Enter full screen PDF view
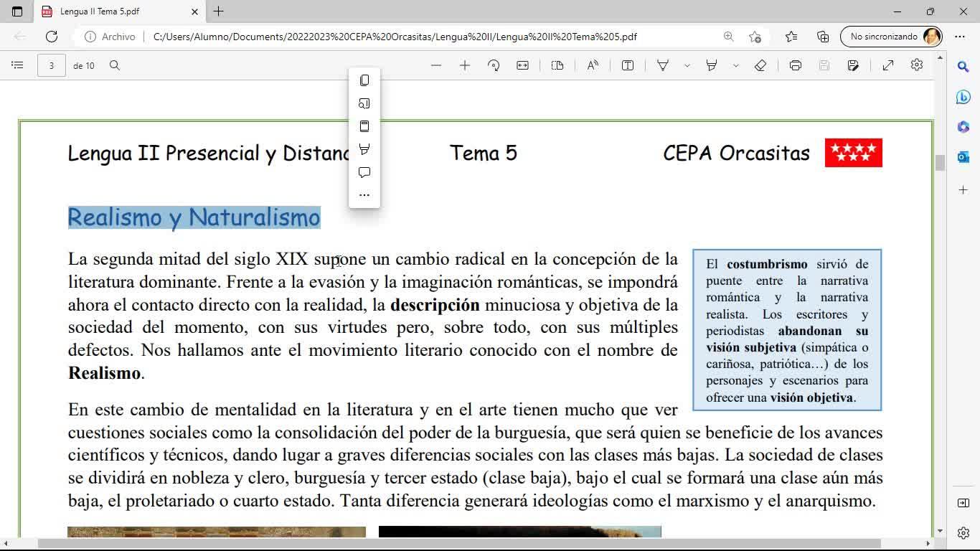The height and width of the screenshot is (551, 980). pyautogui.click(x=888, y=65)
